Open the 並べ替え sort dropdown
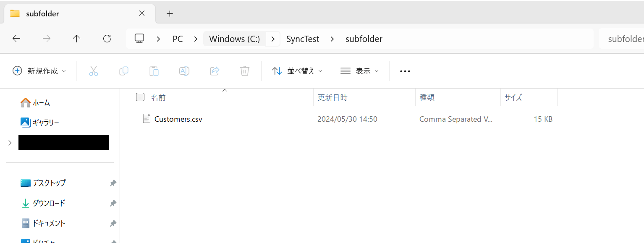Viewport: 644px width, 243px height. (297, 71)
